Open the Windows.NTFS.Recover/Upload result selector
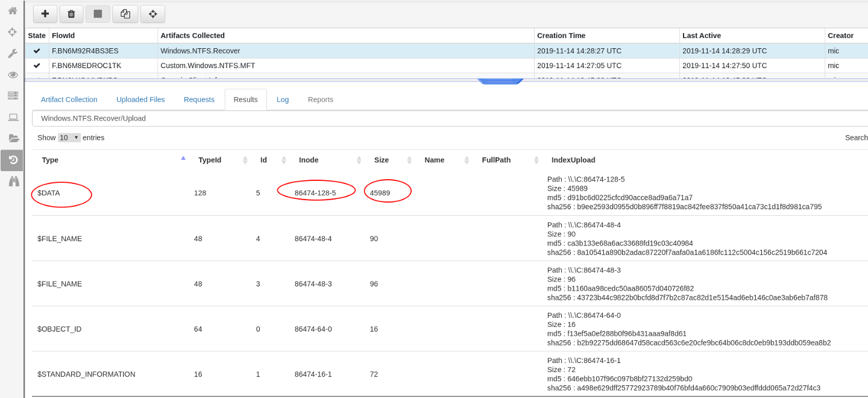Image resolution: width=868 pixels, height=398 pixels. [x=449, y=118]
